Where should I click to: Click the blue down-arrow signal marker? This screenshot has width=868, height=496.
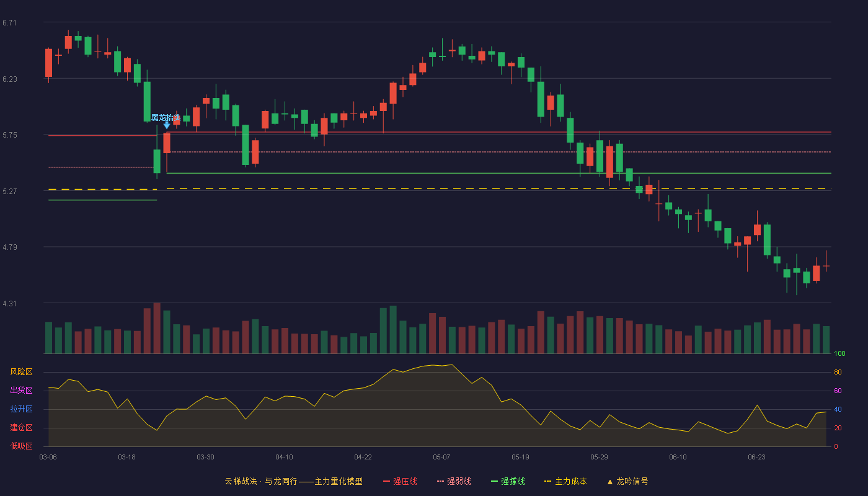[x=167, y=125]
